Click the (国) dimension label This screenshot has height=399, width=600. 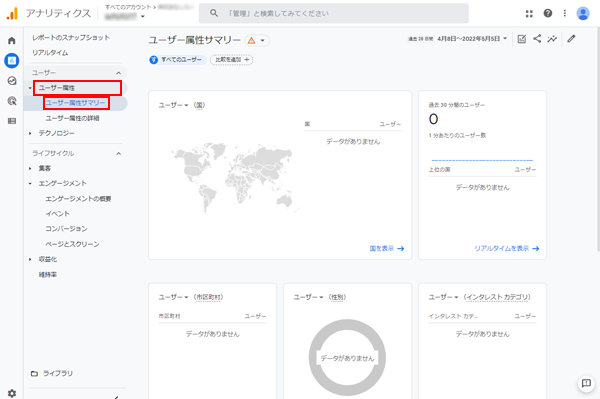tap(199, 105)
